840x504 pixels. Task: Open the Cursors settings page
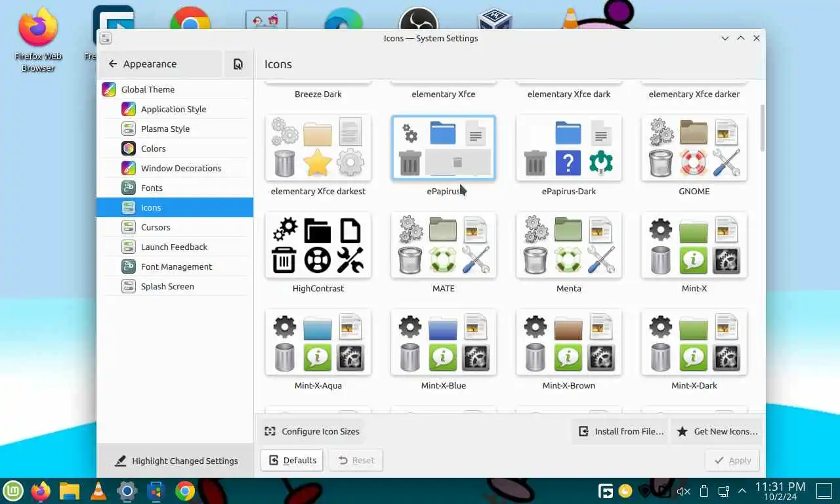[x=175, y=227]
